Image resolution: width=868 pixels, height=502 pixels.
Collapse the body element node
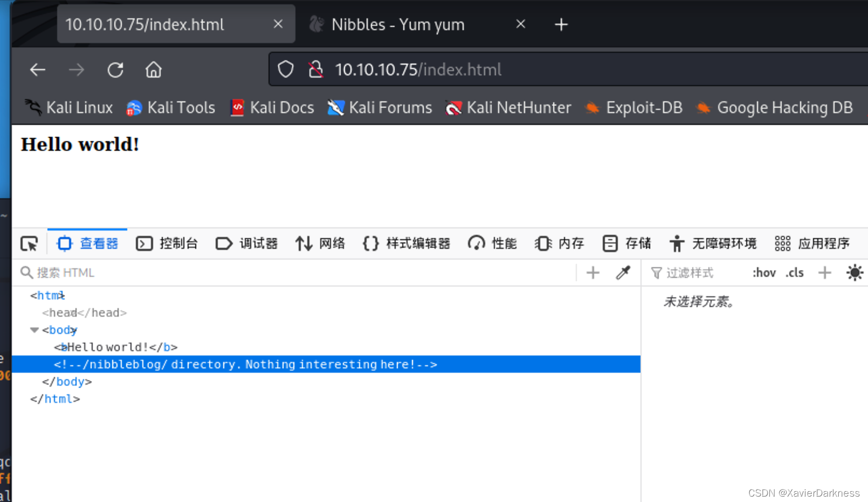35,330
